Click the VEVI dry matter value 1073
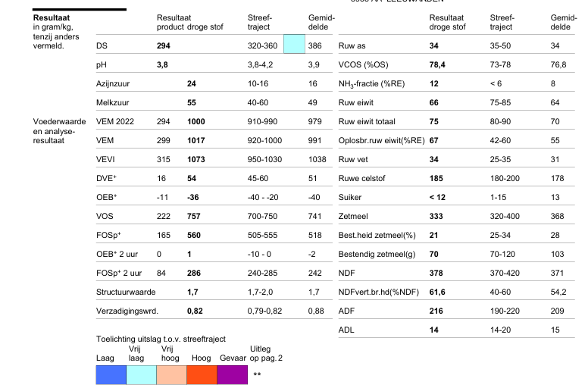 pyautogui.click(x=196, y=159)
